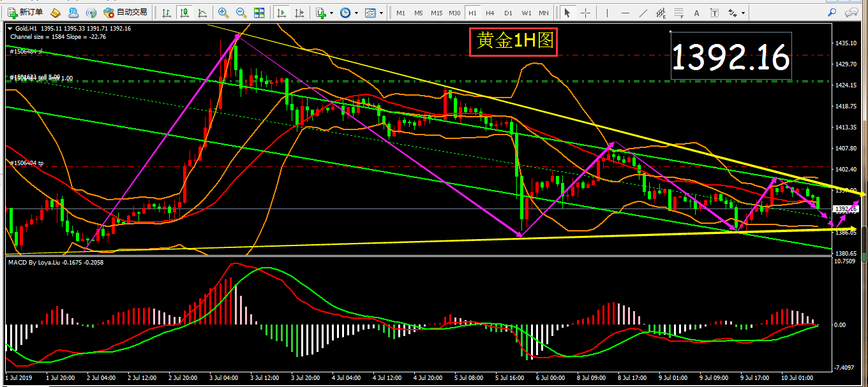This screenshot has height=387, width=868.
Task: Expand the templates dropdown arrow
Action: click(x=381, y=12)
